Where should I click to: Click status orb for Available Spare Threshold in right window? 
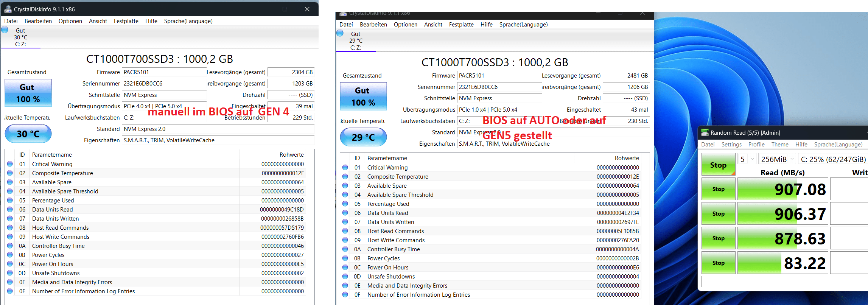point(345,195)
